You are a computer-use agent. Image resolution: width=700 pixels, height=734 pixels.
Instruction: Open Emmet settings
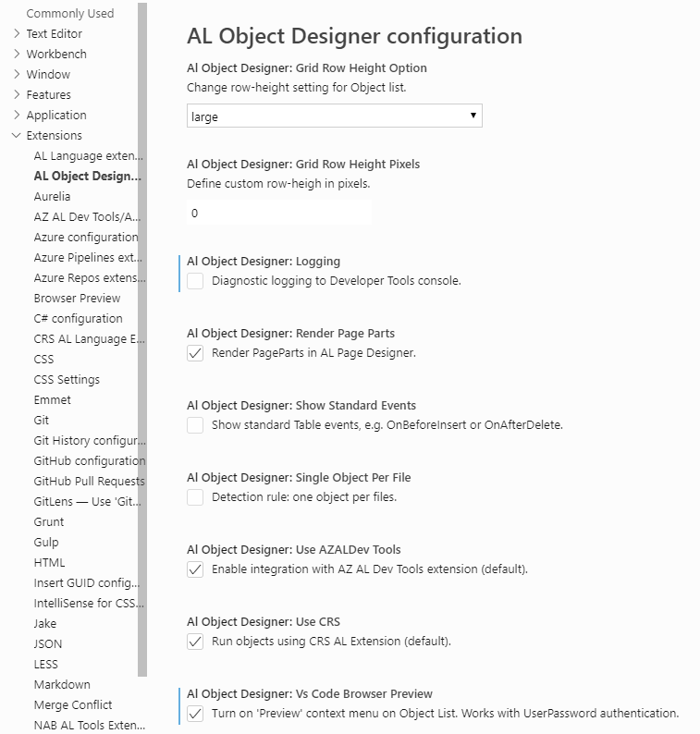53,399
